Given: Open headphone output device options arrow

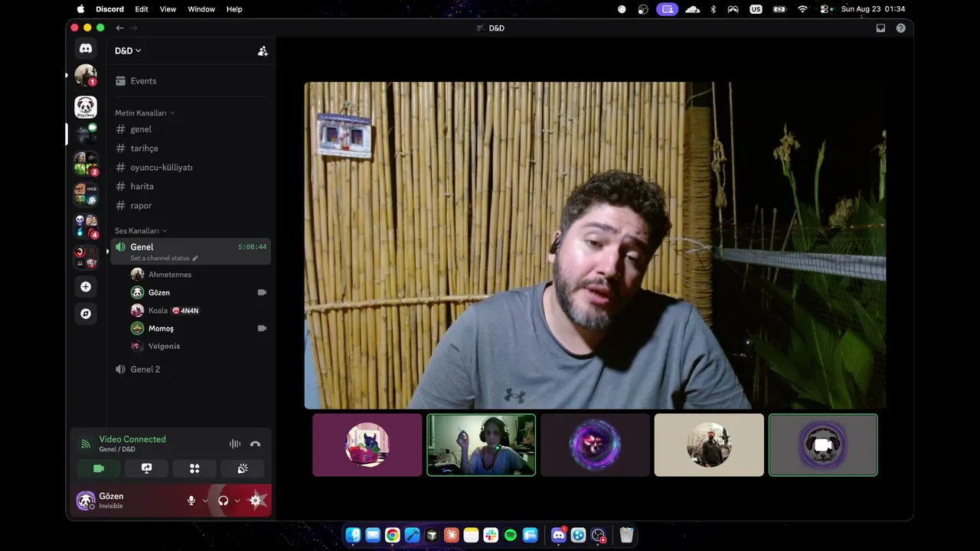Looking at the screenshot, I should (237, 500).
